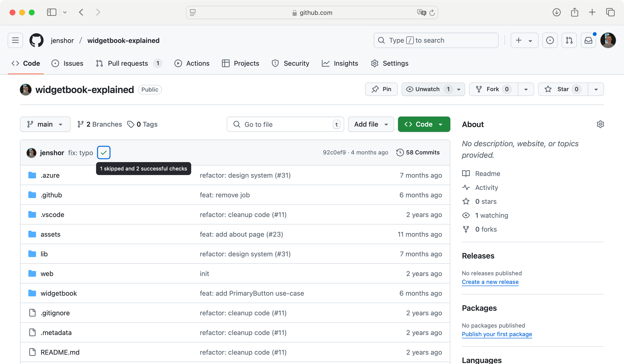This screenshot has width=624, height=364.
Task: Expand the green Code dropdown
Action: click(x=424, y=124)
